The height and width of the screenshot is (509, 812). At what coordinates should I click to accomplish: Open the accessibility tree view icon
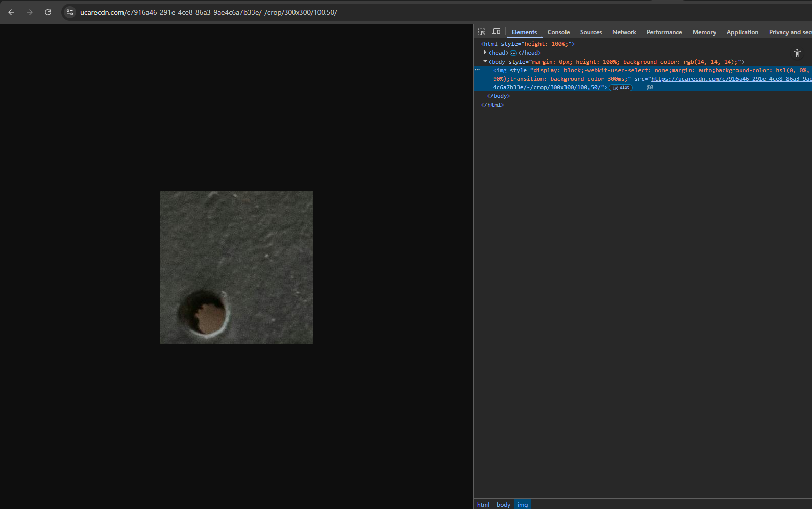pyautogui.click(x=797, y=53)
